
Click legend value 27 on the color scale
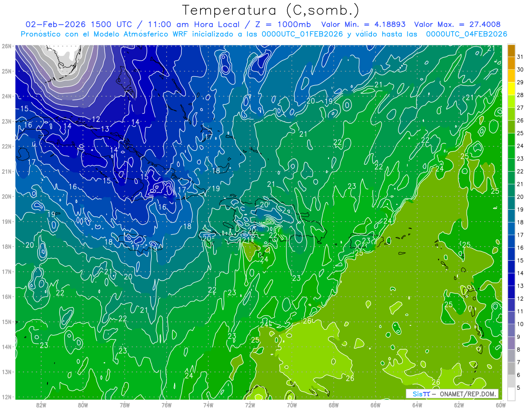point(520,108)
